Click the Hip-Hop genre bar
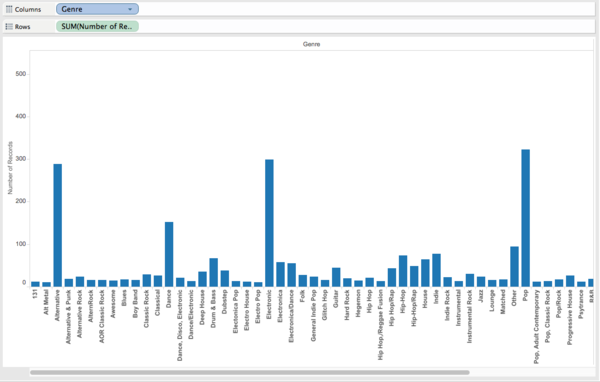The image size is (600, 382). 403,271
